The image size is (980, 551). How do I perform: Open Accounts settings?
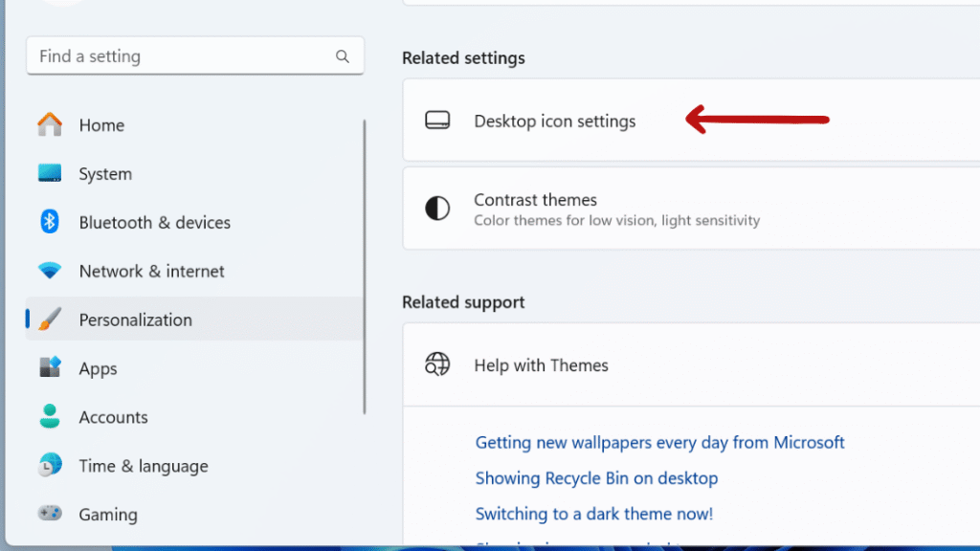click(x=193, y=417)
